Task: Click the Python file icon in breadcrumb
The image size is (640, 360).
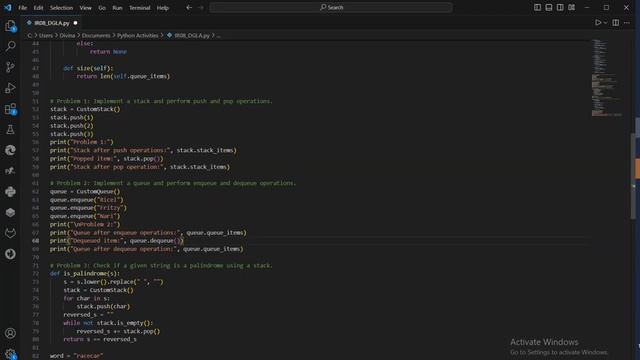Action: click(x=169, y=36)
